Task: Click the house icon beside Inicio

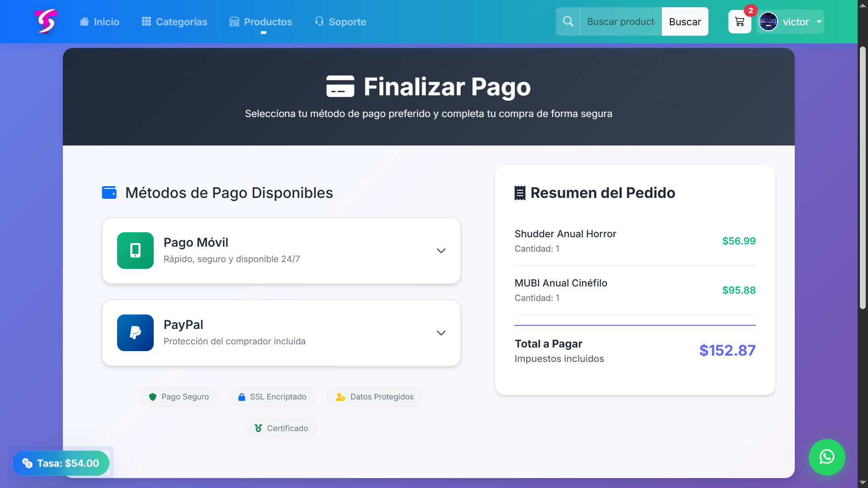Action: (84, 21)
